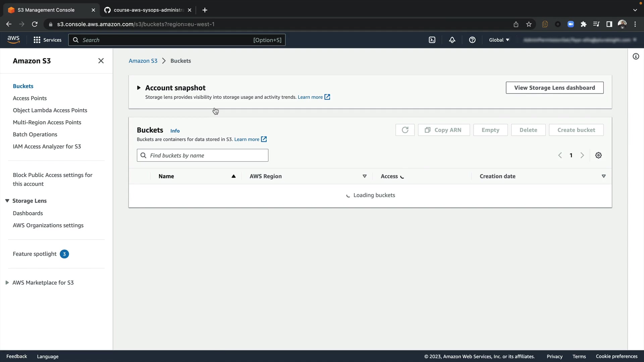Close the Amazon S3 sidebar
Screen dimensions: 644x362
pyautogui.click(x=101, y=61)
